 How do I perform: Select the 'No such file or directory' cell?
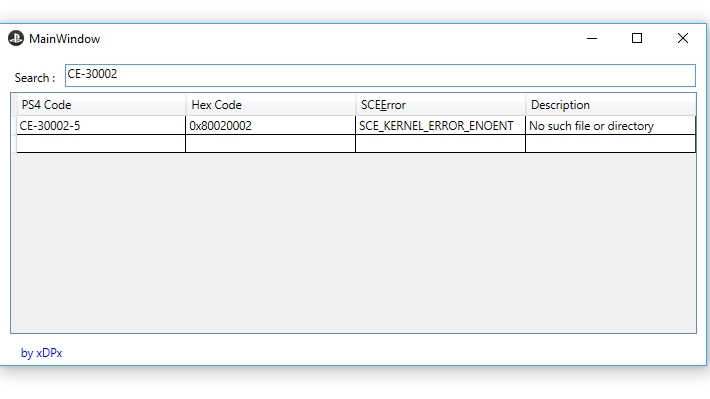point(610,125)
